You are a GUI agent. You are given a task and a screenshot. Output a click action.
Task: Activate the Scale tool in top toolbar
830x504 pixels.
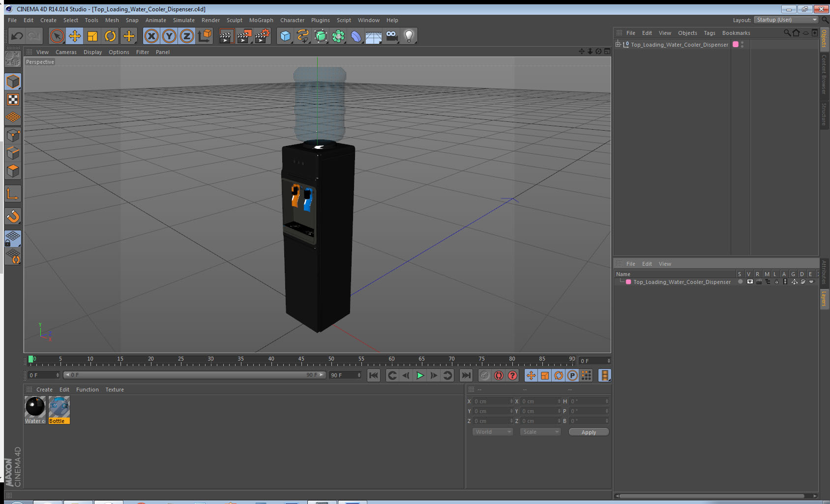coord(92,36)
